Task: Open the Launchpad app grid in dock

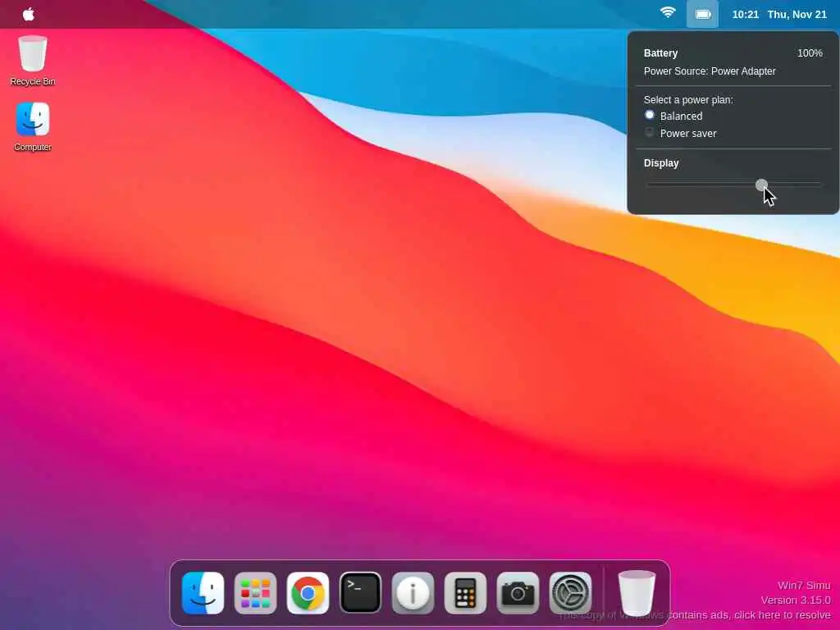Action: pyautogui.click(x=256, y=593)
